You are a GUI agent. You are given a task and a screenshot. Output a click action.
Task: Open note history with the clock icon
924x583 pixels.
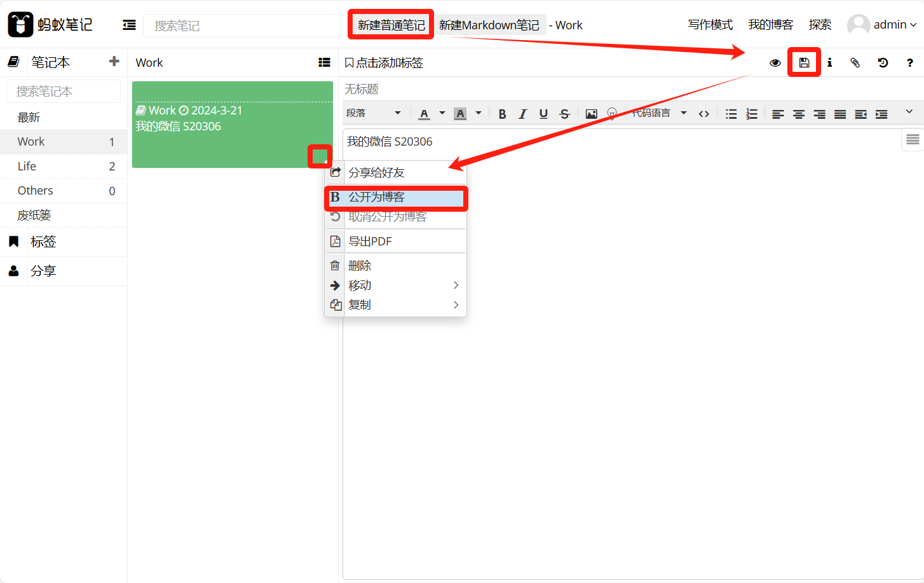click(883, 62)
